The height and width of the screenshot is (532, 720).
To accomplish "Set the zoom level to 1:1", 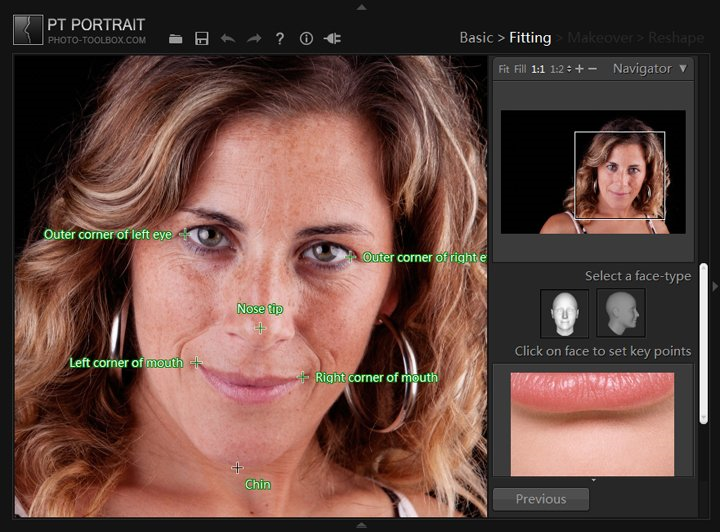I will tap(538, 70).
